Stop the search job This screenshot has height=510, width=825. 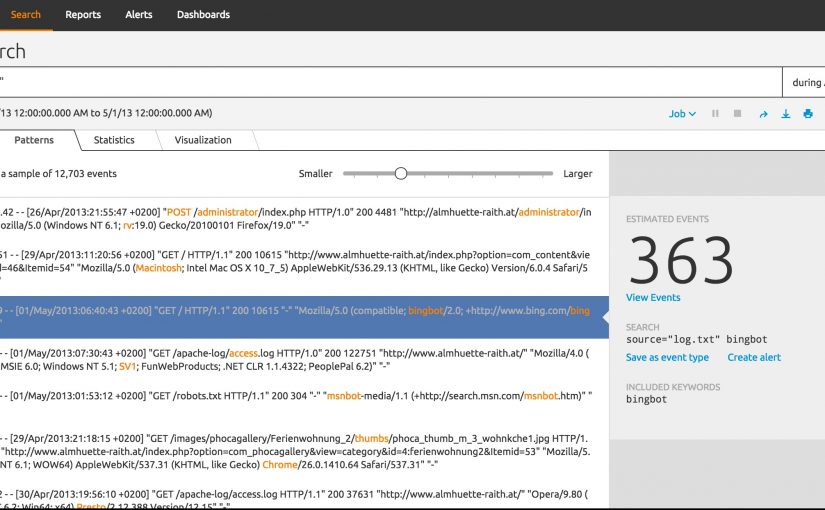tap(738, 114)
